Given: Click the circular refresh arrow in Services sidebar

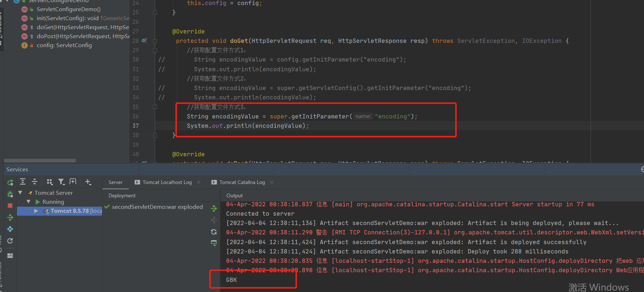Looking at the screenshot, I should click(10, 241).
